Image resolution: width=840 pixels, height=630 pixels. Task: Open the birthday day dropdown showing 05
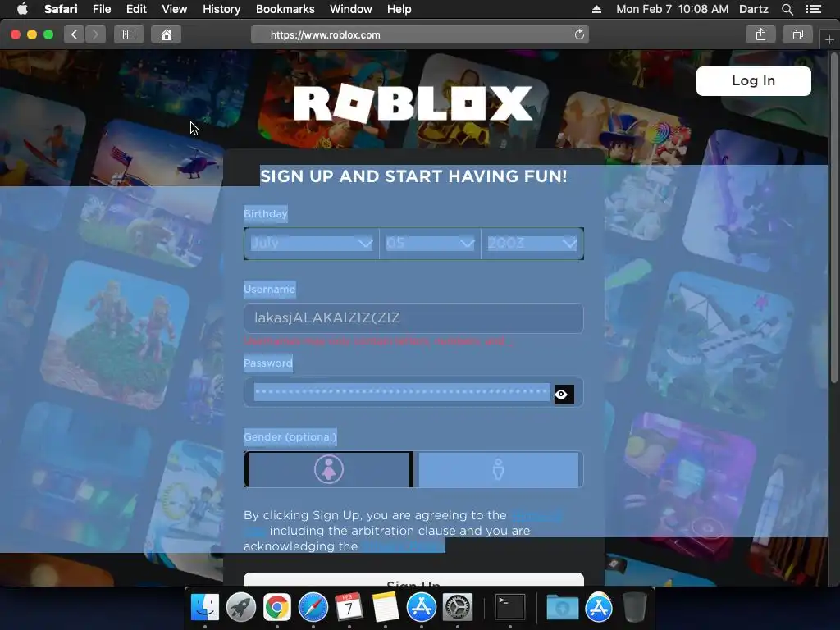430,243
